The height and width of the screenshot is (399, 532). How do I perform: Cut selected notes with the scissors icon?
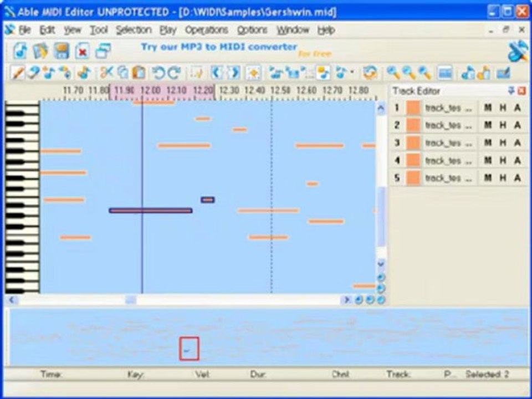(106, 73)
